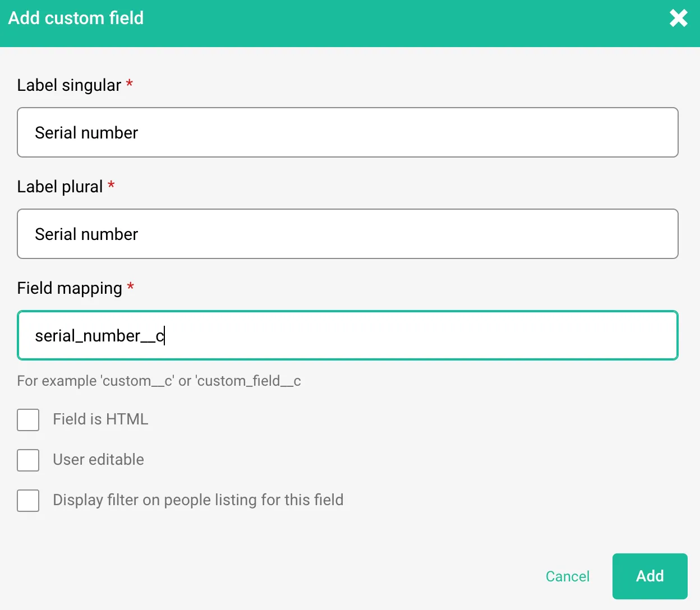Allow users to edit this field
The height and width of the screenshot is (610, 700).
click(28, 460)
